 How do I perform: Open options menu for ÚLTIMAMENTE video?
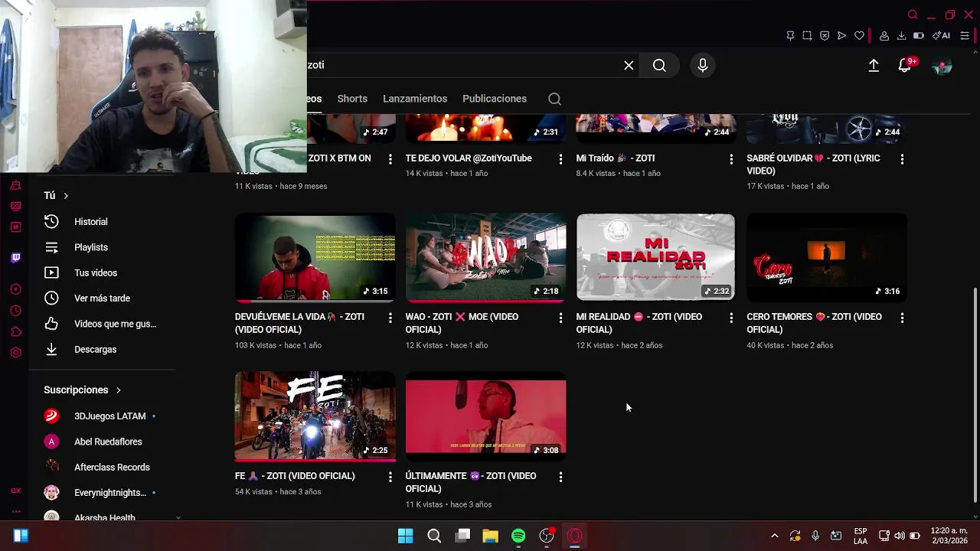(x=560, y=477)
